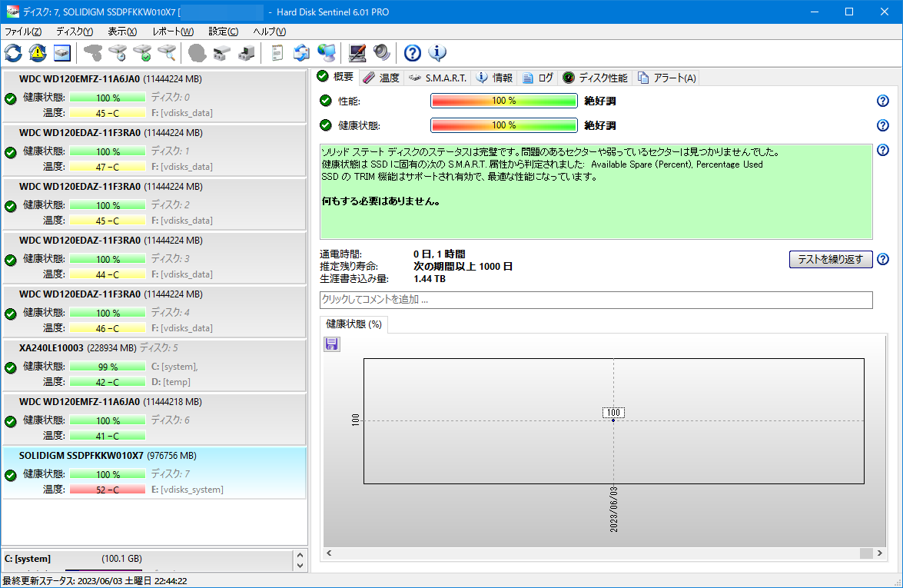Open the レポート menu
The width and height of the screenshot is (903, 588).
(173, 31)
